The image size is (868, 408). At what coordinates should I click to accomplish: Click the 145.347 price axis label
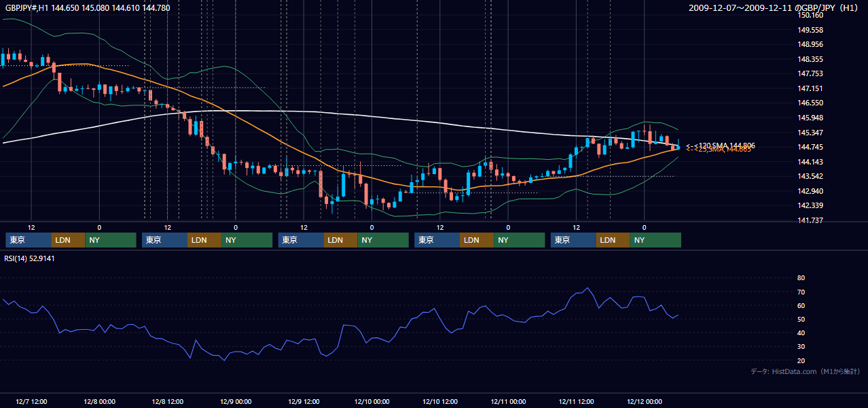810,133
